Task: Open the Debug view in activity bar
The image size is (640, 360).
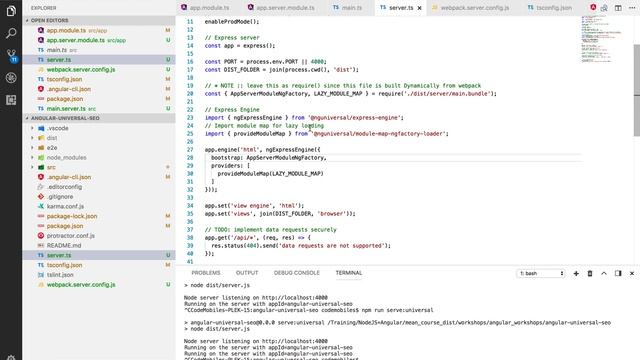Action: click(x=11, y=78)
